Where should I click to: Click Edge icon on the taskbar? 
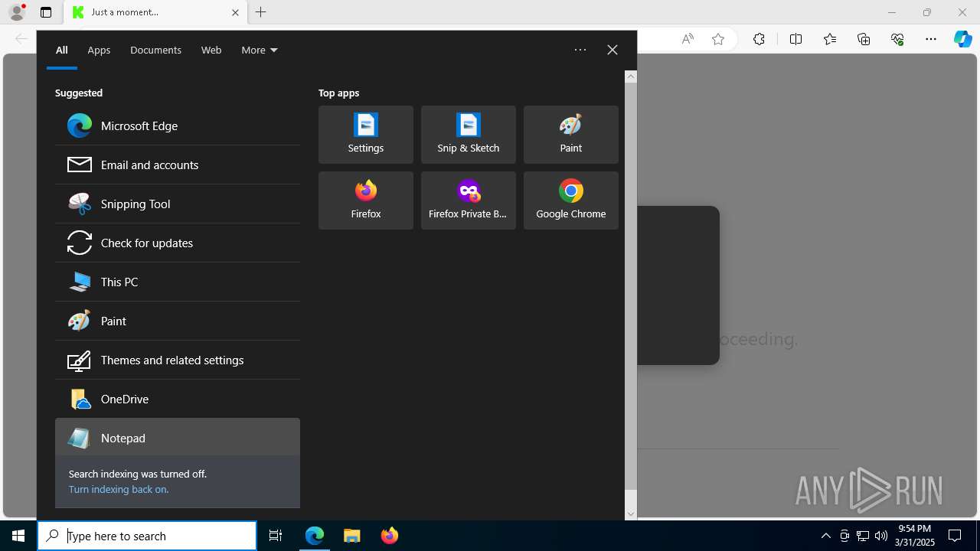coord(315,536)
